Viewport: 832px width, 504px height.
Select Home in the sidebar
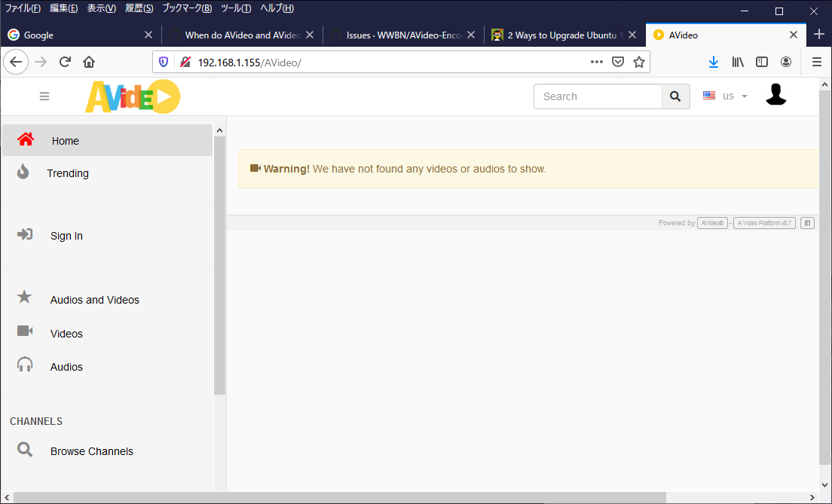(107, 141)
